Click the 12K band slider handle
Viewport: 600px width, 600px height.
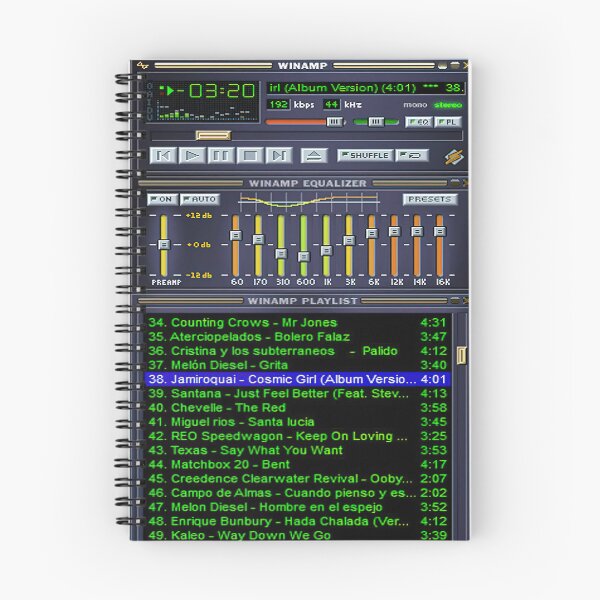[x=395, y=232]
